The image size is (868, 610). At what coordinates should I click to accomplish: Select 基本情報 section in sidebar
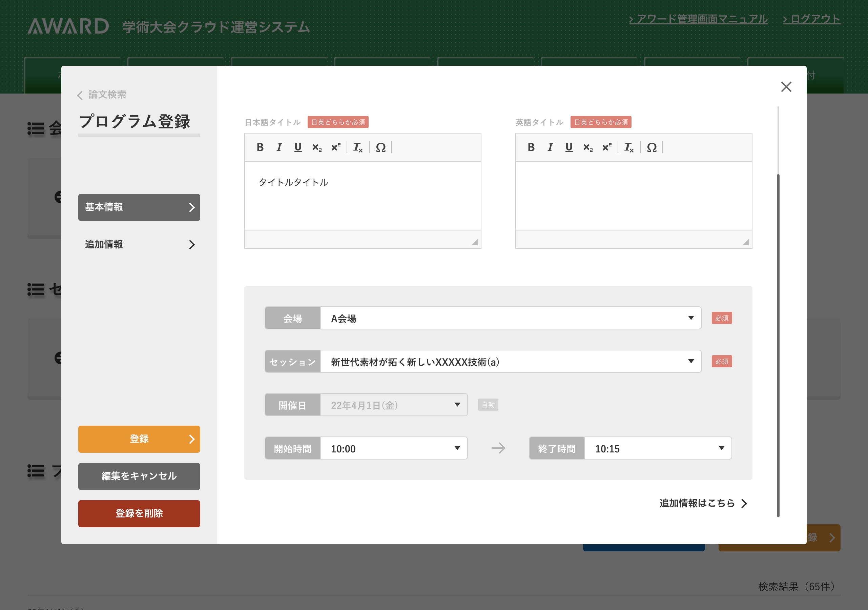[139, 207]
